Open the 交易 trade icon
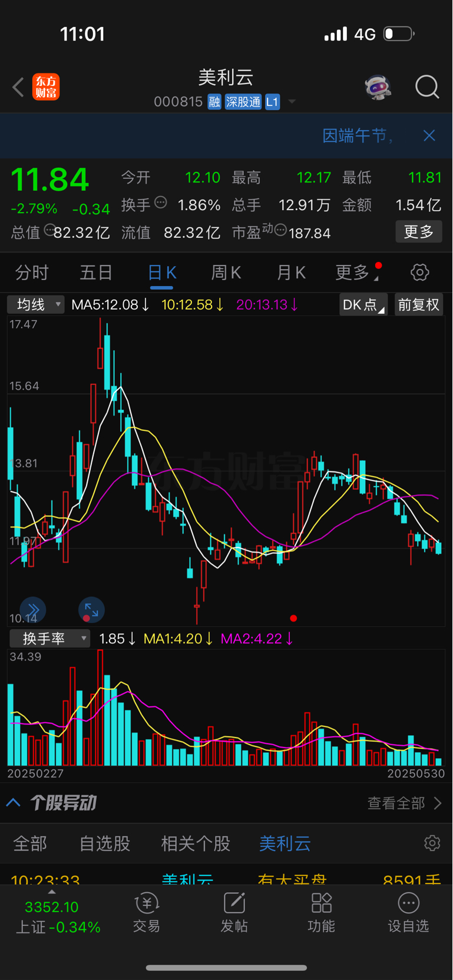The image size is (453, 980). [x=147, y=913]
